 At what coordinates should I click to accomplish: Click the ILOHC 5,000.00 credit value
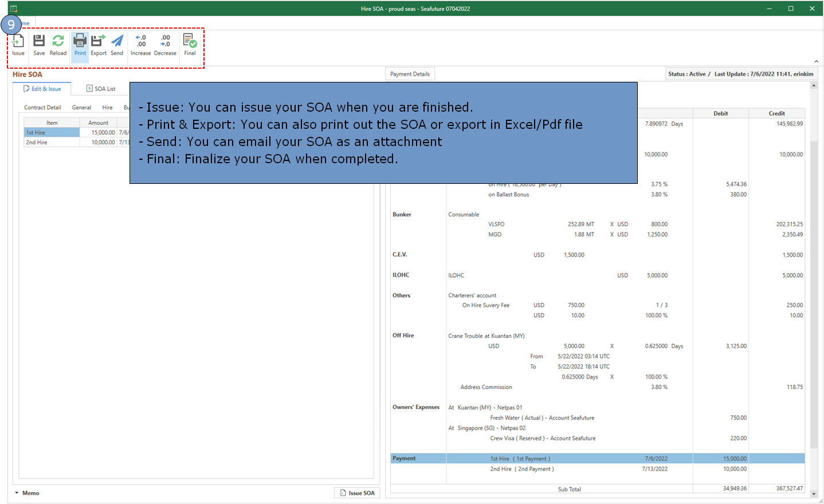tap(792, 275)
